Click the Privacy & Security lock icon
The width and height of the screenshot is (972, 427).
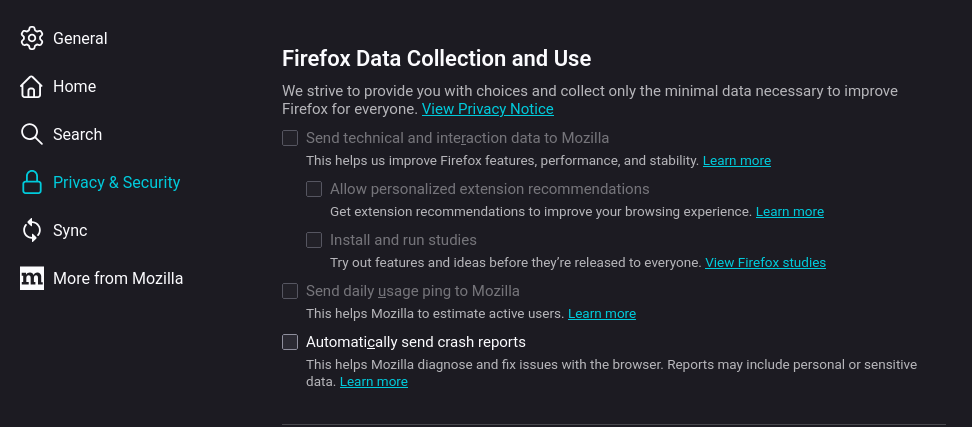pyautogui.click(x=32, y=183)
